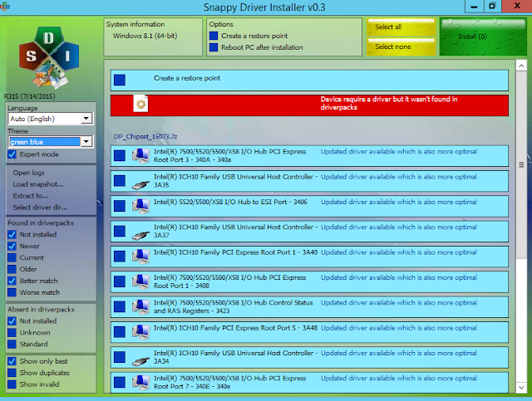Enable the Unknown filter
Viewport: 532px width, 401px height.
coord(12,333)
